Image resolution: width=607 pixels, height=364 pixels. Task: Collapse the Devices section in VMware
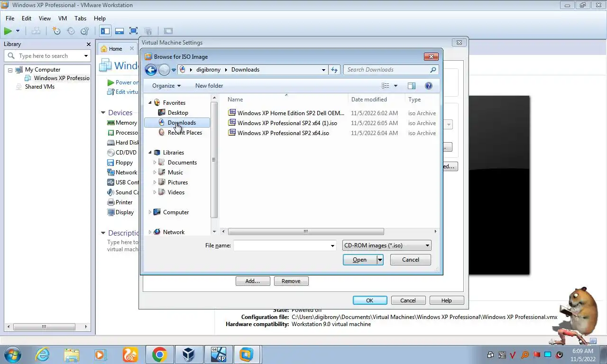coord(103,113)
